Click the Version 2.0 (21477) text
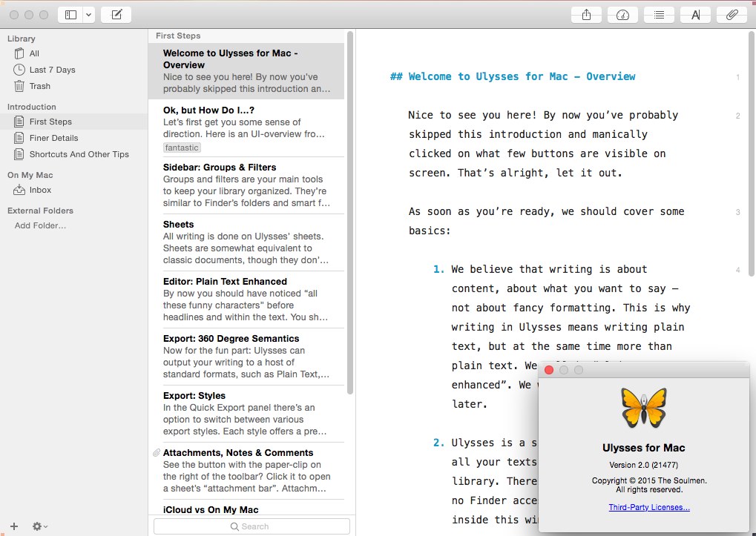Image resolution: width=756 pixels, height=536 pixels. pyautogui.click(x=644, y=466)
